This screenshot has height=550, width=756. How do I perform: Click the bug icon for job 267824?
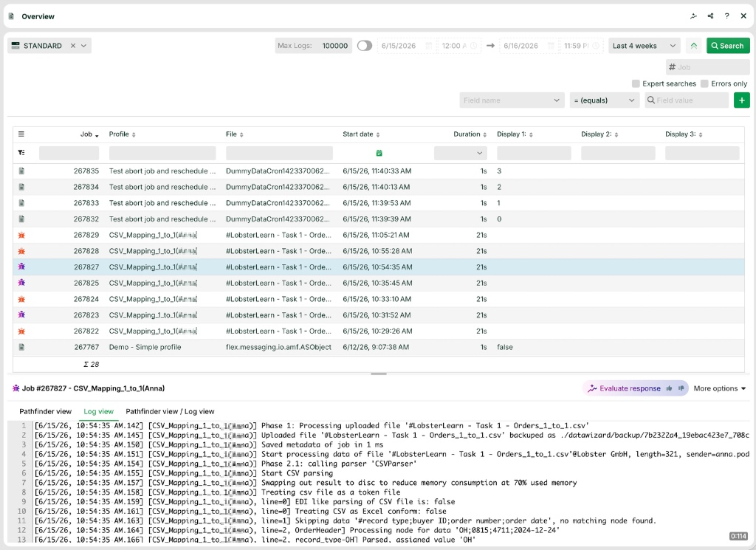pos(21,299)
